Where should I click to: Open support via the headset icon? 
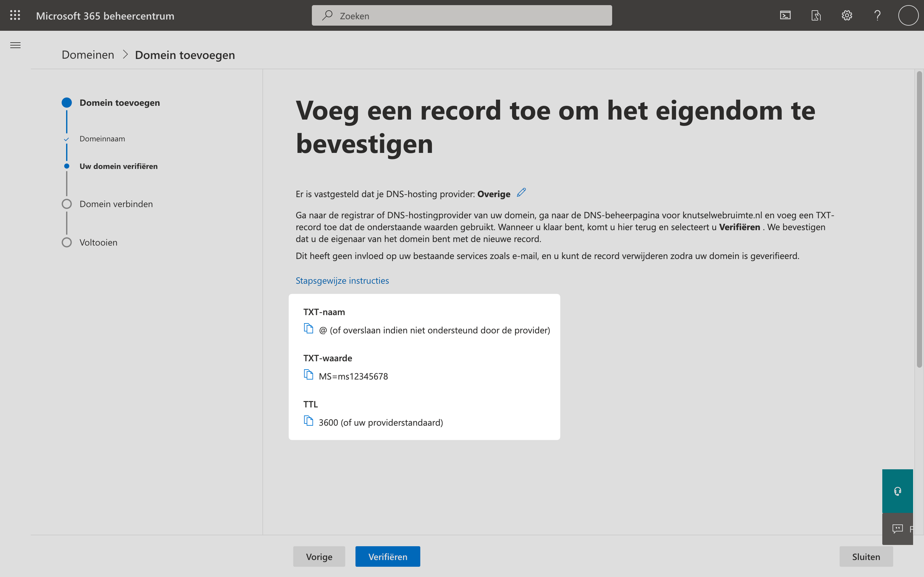click(897, 491)
